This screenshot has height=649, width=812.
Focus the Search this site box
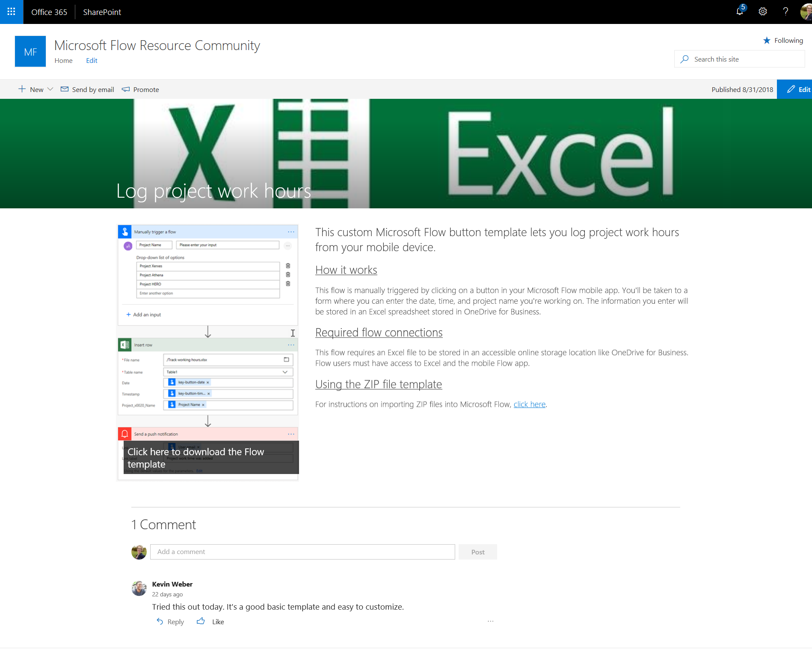pyautogui.click(x=740, y=59)
